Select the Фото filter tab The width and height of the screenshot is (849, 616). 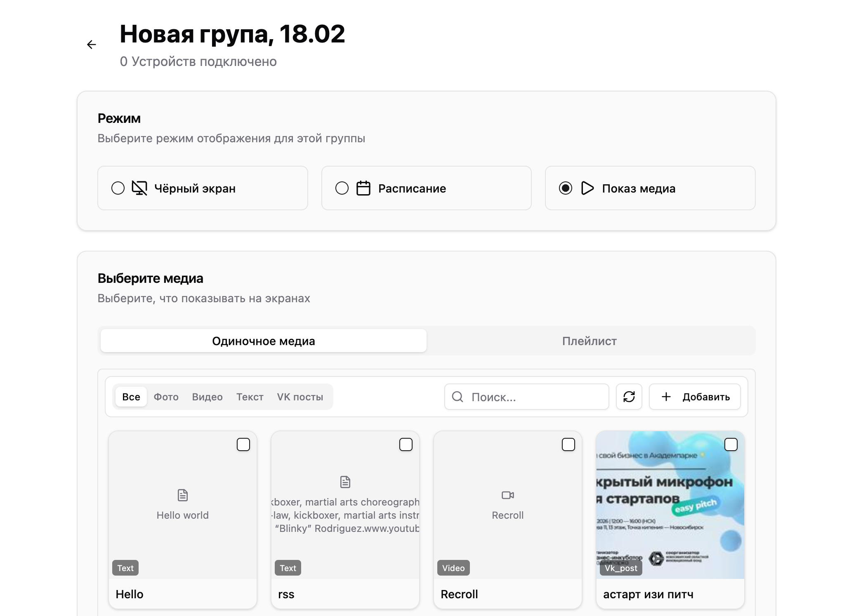pos(166,397)
